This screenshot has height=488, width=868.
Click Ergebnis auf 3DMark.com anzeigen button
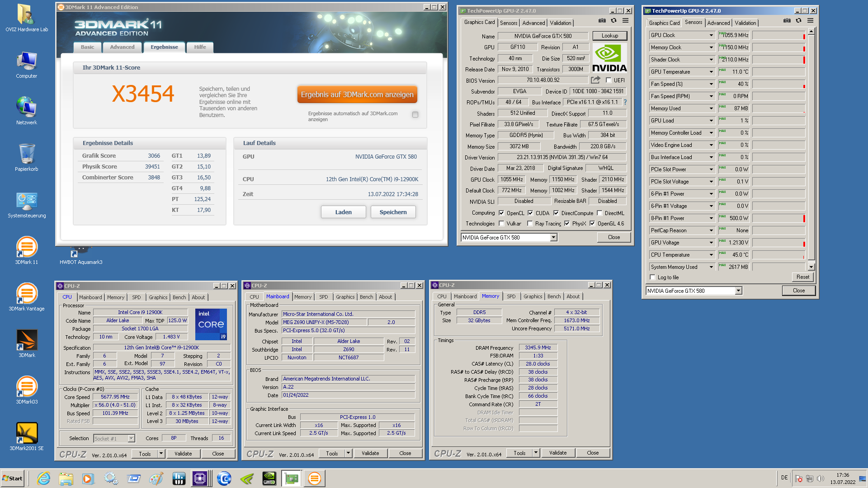pos(357,94)
